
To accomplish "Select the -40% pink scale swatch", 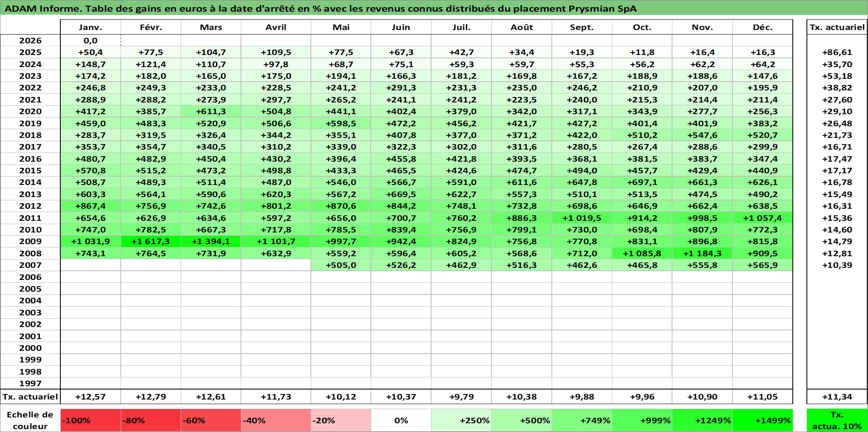I will [x=276, y=420].
